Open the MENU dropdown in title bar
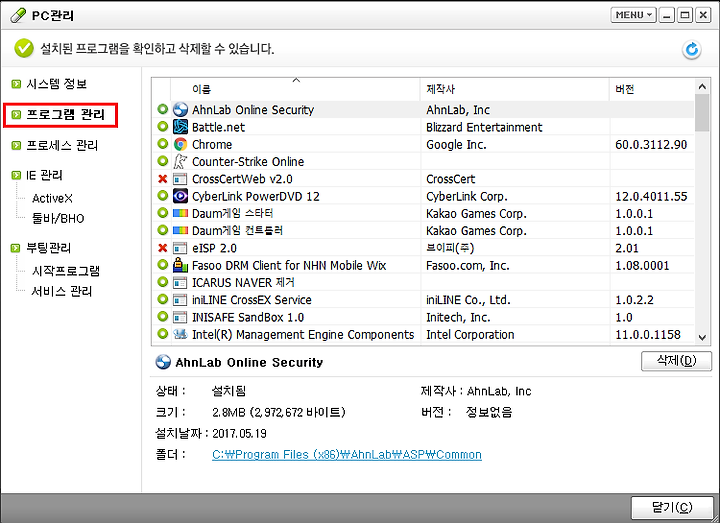Image resolution: width=720 pixels, height=523 pixels. [633, 15]
